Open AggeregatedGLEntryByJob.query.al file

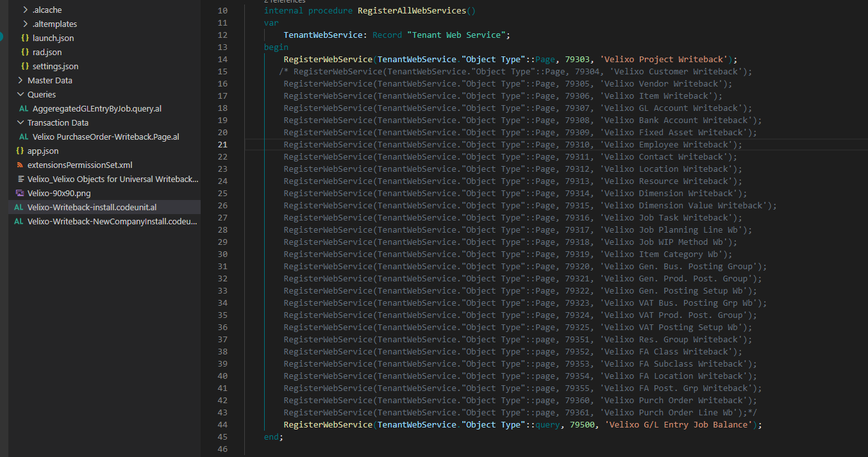tap(97, 108)
